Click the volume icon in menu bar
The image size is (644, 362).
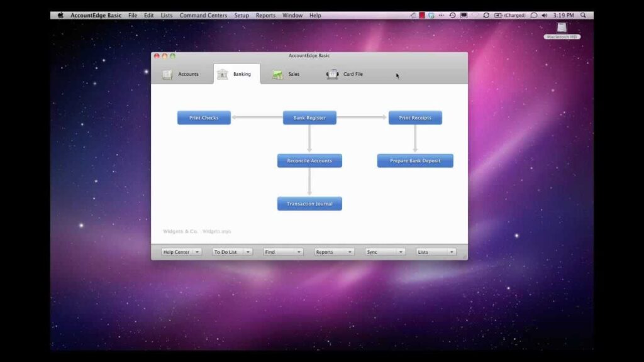[545, 15]
